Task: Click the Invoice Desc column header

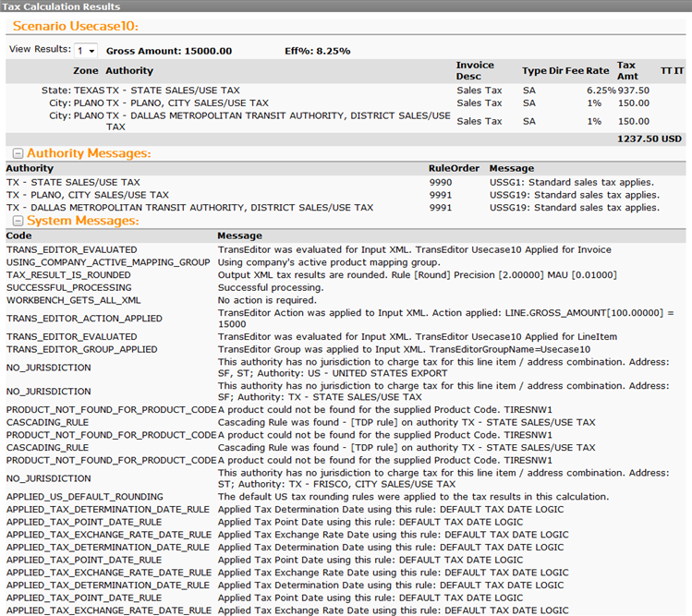Action: click(x=475, y=70)
